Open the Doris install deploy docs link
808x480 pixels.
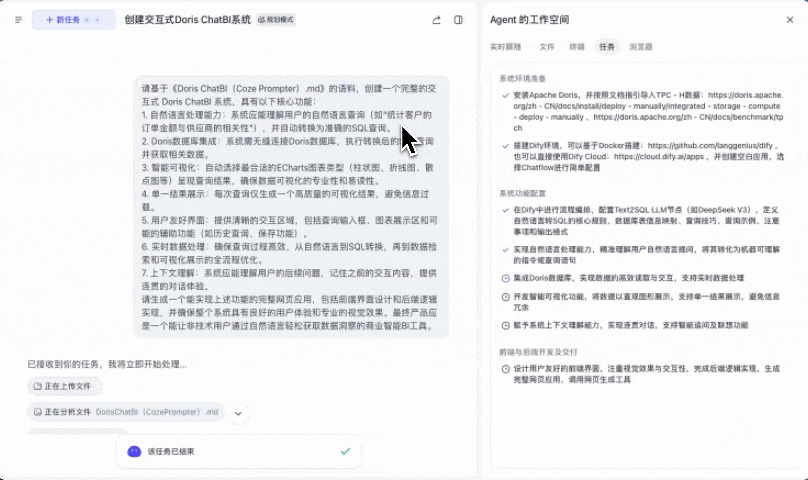[x=648, y=106]
